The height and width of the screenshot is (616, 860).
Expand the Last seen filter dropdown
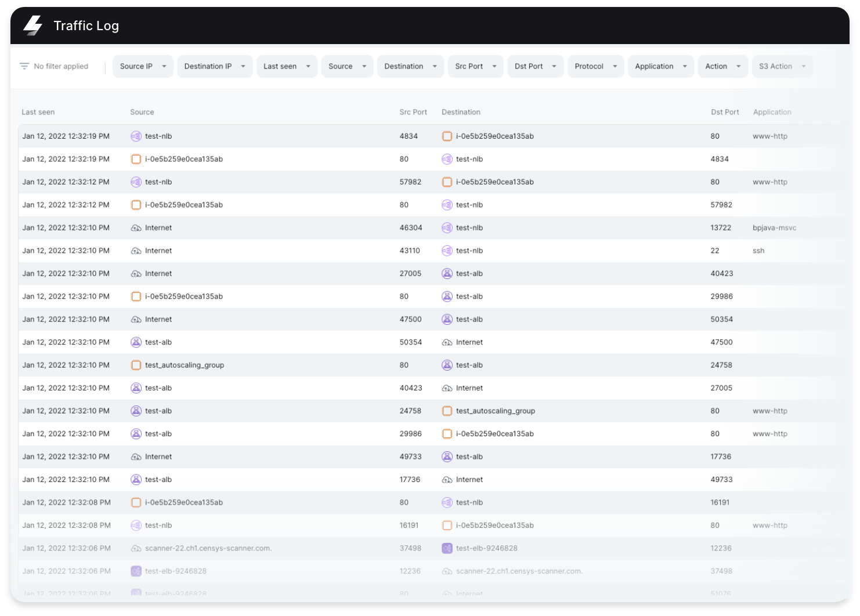pos(287,66)
